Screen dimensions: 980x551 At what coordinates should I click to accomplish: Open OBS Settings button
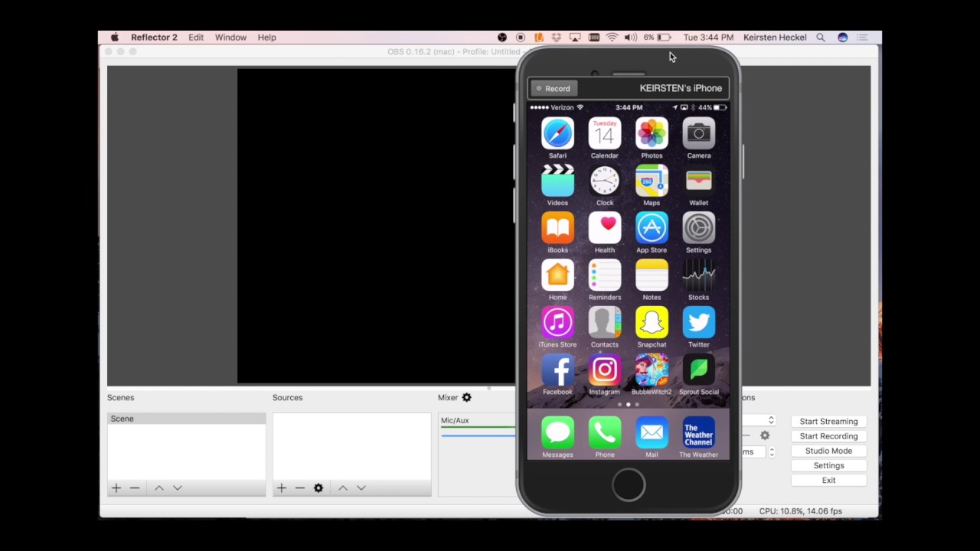(828, 465)
